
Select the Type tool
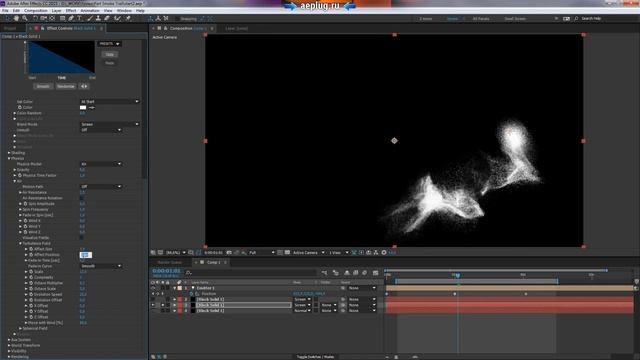pos(80,18)
